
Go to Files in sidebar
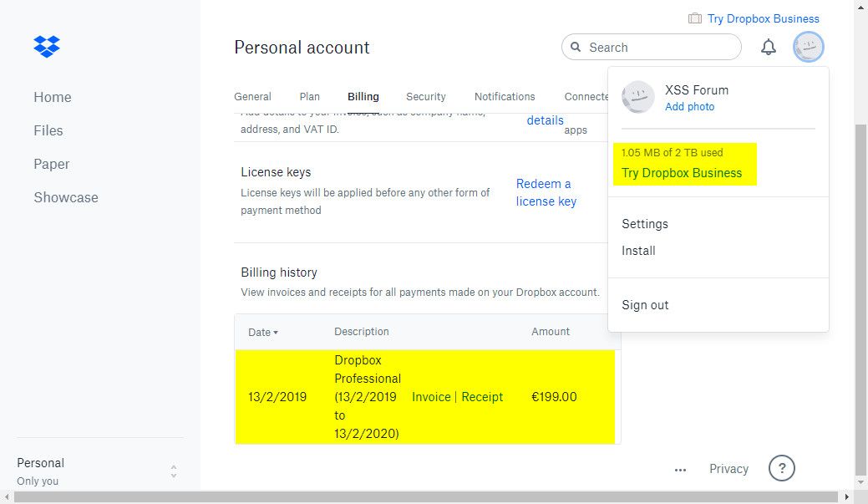48,130
